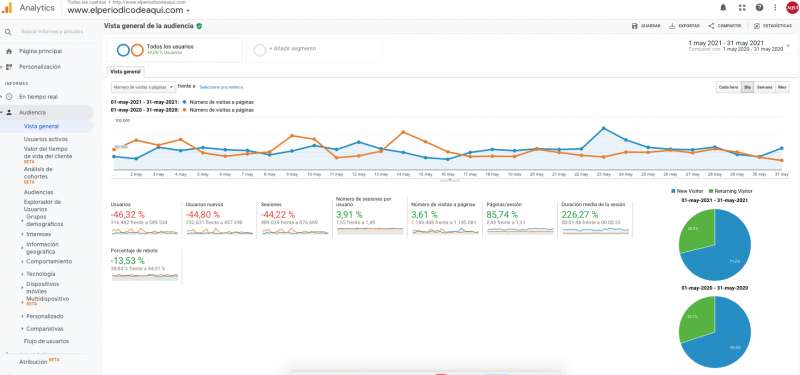Open the notifications bell
This screenshot has width=800, height=375.
[x=723, y=8]
